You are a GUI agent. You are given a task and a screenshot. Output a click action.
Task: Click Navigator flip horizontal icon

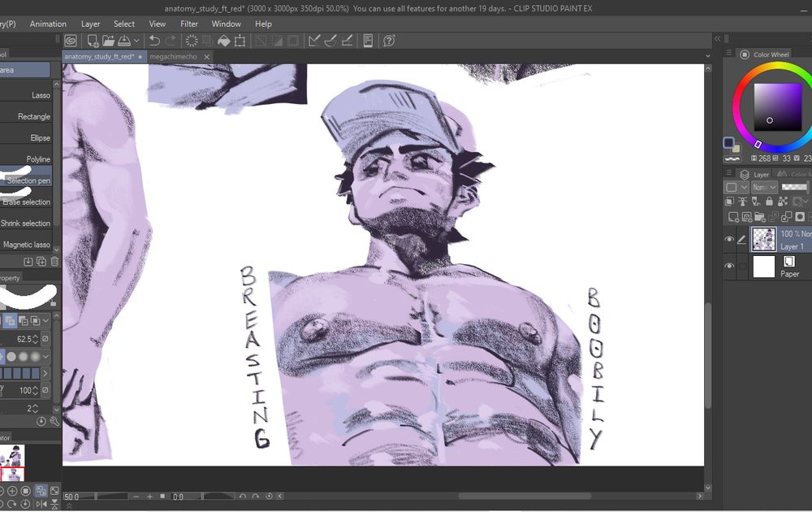(41, 504)
